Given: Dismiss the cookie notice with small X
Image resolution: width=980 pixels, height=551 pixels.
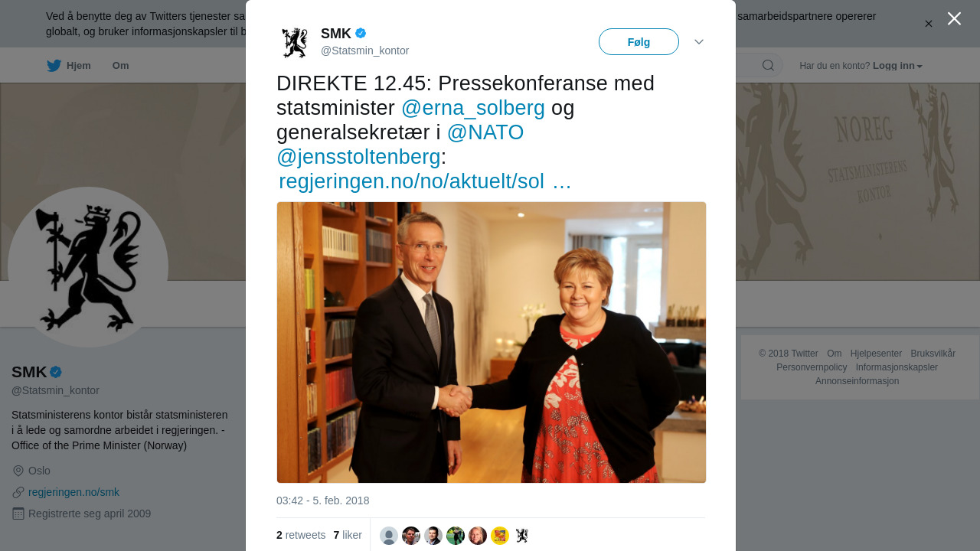Looking at the screenshot, I should click(929, 24).
